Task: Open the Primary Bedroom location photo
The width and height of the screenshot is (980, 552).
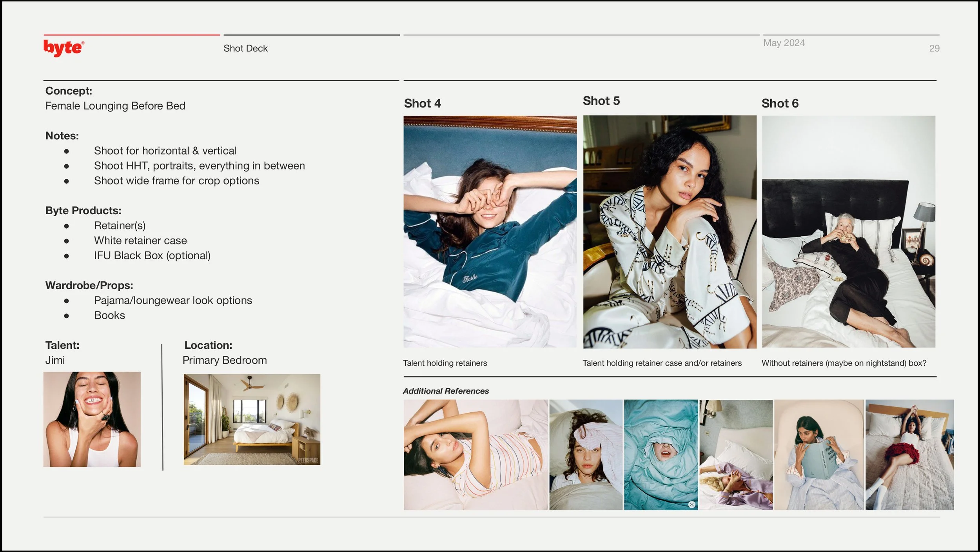Action: click(x=252, y=419)
